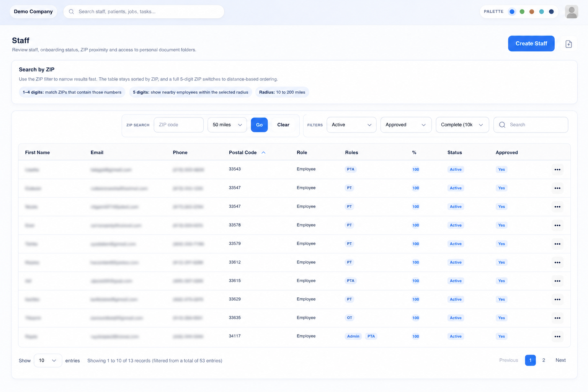Click the magnifier icon in the global search bar
Image resolution: width=588 pixels, height=392 pixels.
point(71,11)
